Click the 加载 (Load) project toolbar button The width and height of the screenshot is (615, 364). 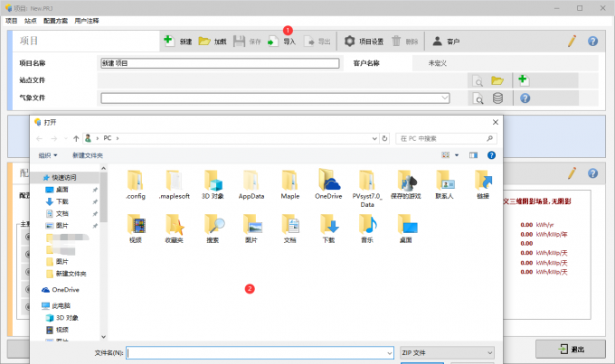213,42
